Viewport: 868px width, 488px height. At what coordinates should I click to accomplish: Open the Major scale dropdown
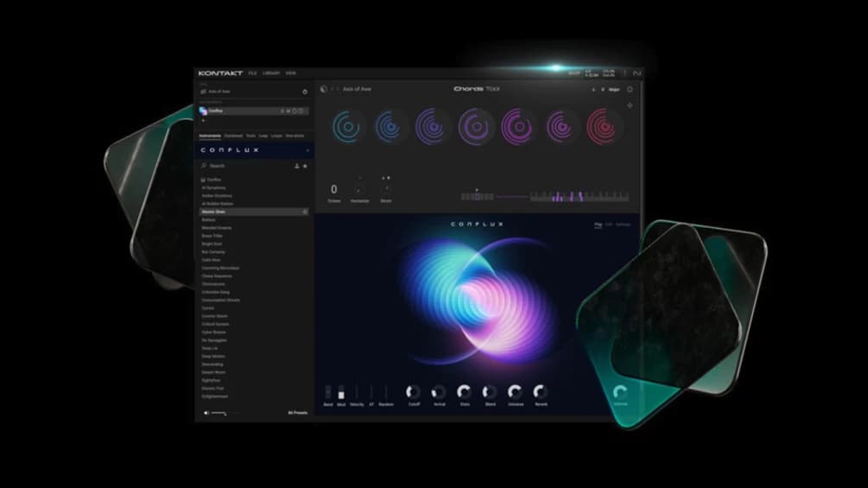(614, 90)
